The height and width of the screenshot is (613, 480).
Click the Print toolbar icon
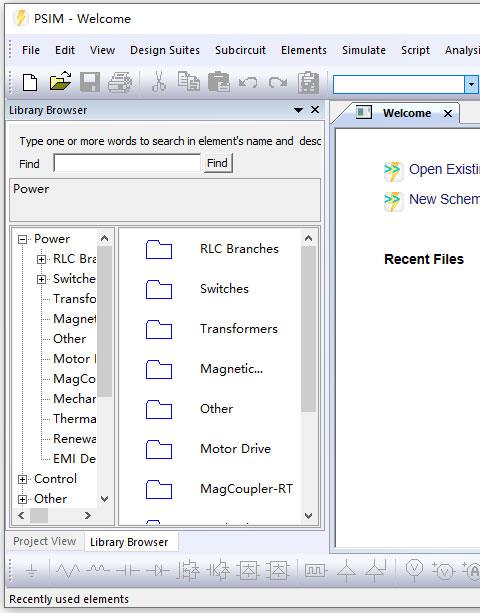pyautogui.click(x=120, y=82)
